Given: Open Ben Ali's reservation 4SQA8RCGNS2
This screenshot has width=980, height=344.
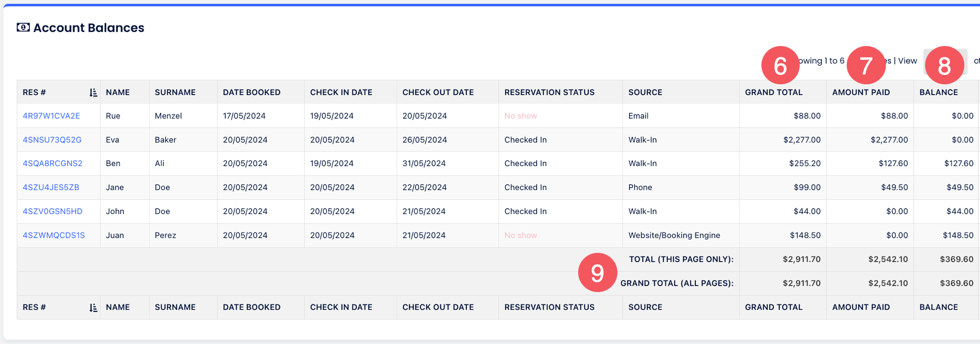Looking at the screenshot, I should click(52, 164).
